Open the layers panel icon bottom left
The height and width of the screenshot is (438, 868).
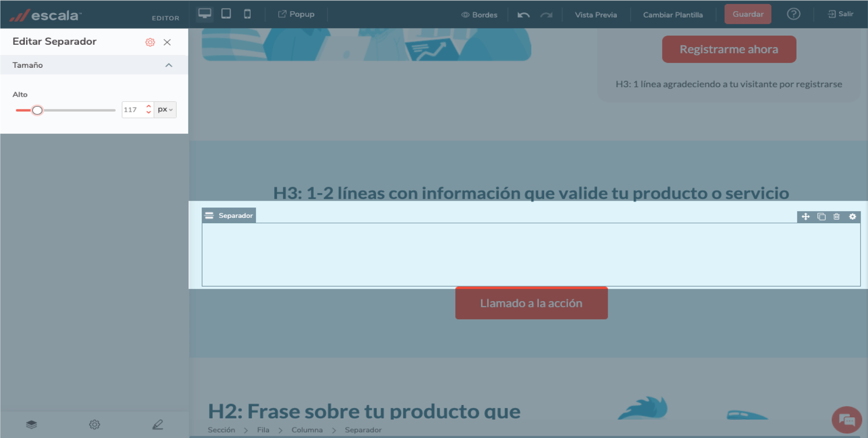tap(31, 424)
